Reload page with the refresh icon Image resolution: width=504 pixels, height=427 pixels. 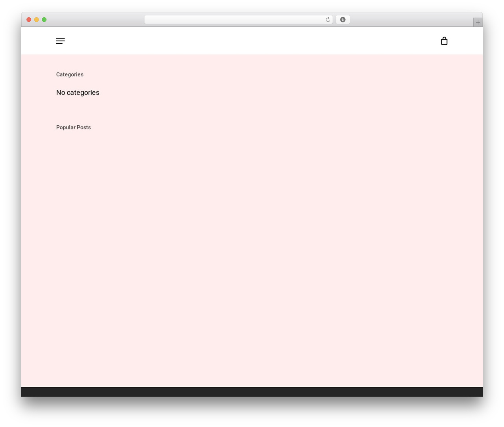328,20
